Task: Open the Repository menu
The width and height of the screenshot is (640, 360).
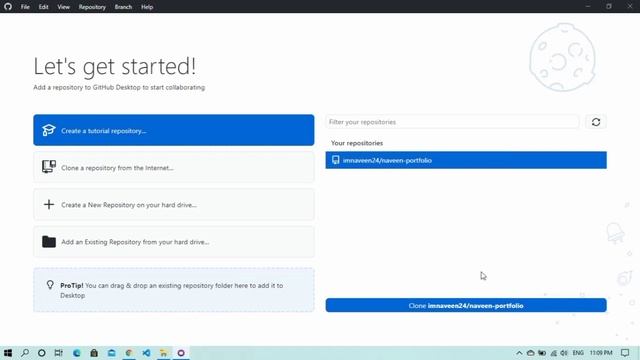Action: (x=92, y=7)
